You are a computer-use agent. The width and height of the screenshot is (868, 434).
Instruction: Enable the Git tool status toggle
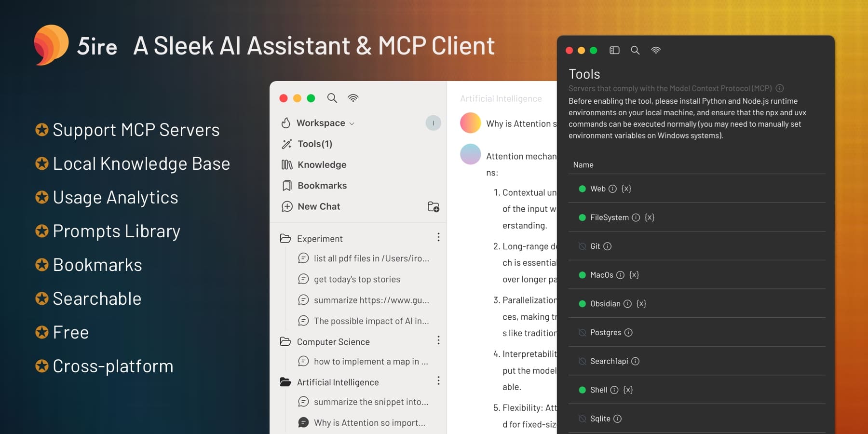(582, 246)
